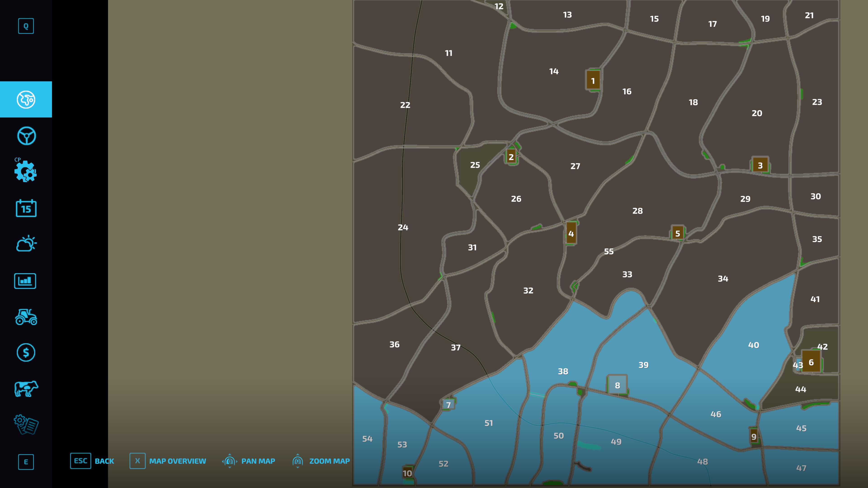Screen dimensions: 868x488
Task: Open the tractor vehicles tab
Action: tap(26, 317)
